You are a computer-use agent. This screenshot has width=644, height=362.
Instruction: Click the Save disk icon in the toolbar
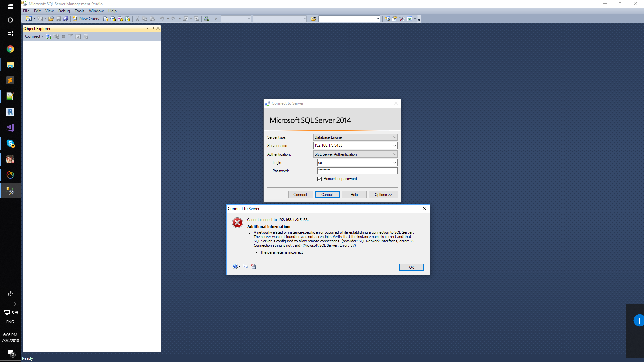[x=58, y=19]
